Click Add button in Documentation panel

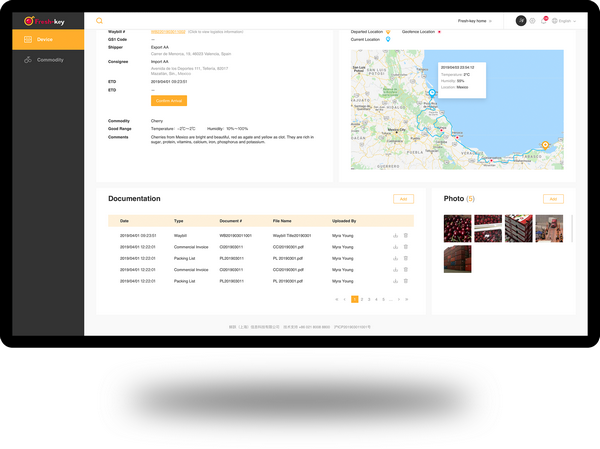[403, 199]
